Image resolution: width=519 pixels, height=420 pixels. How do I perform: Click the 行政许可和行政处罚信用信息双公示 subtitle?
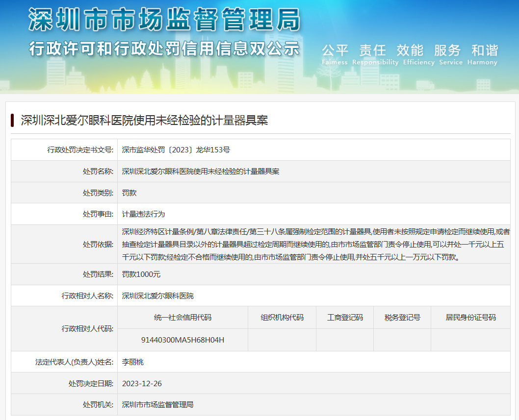pos(164,49)
